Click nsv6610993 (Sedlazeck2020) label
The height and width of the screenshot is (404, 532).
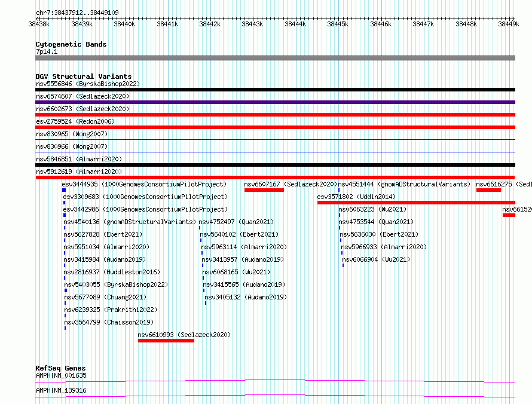(184, 335)
